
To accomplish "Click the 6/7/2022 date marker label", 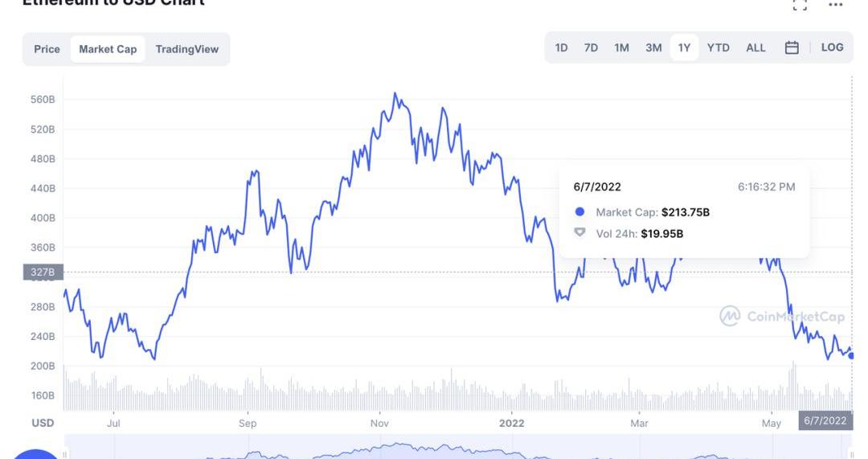I will pyautogui.click(x=825, y=420).
